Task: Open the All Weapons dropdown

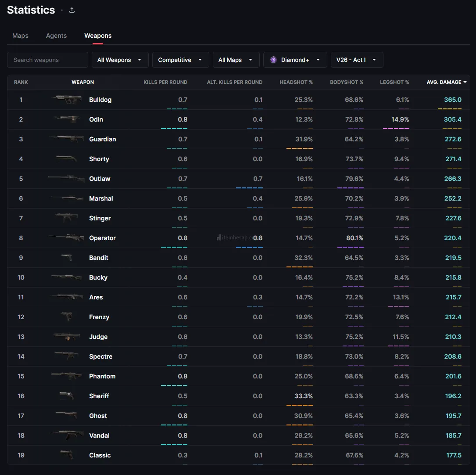Action: click(x=120, y=60)
